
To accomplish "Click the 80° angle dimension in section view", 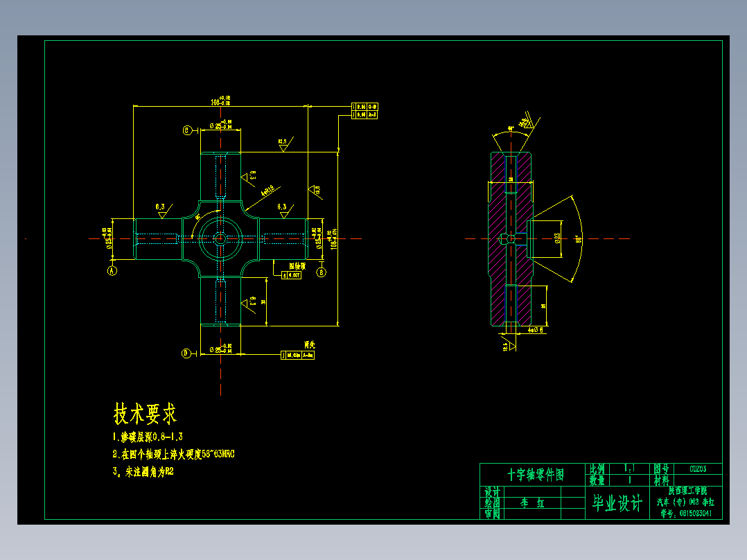I will (579, 239).
